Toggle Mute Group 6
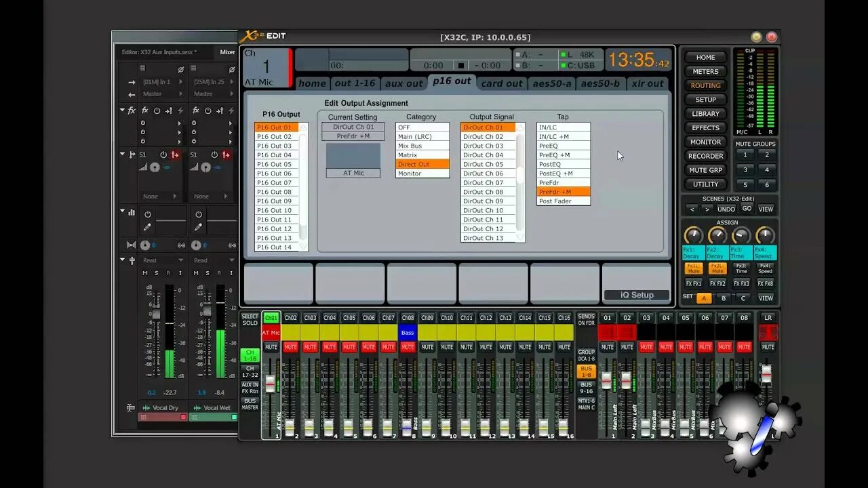Image resolution: width=868 pixels, height=488 pixels. 767,184
